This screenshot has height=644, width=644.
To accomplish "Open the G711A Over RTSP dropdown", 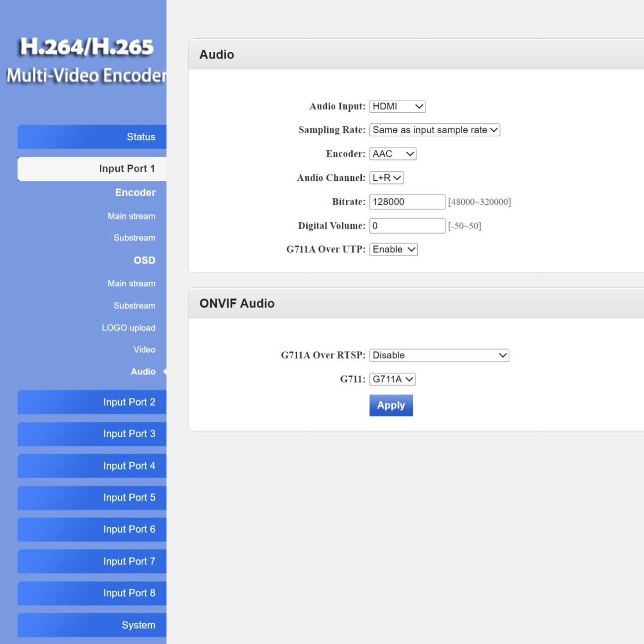I will [439, 355].
